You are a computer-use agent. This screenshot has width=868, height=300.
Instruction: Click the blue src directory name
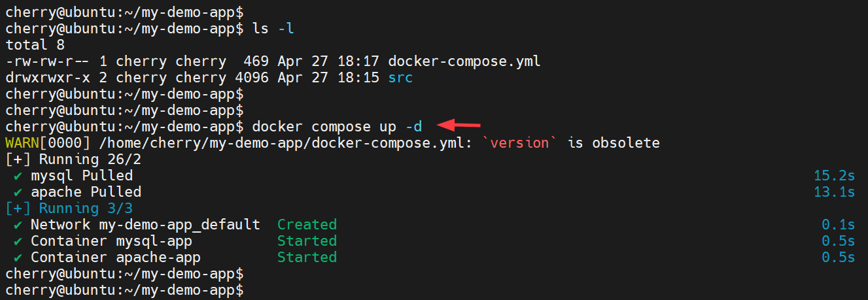point(400,78)
